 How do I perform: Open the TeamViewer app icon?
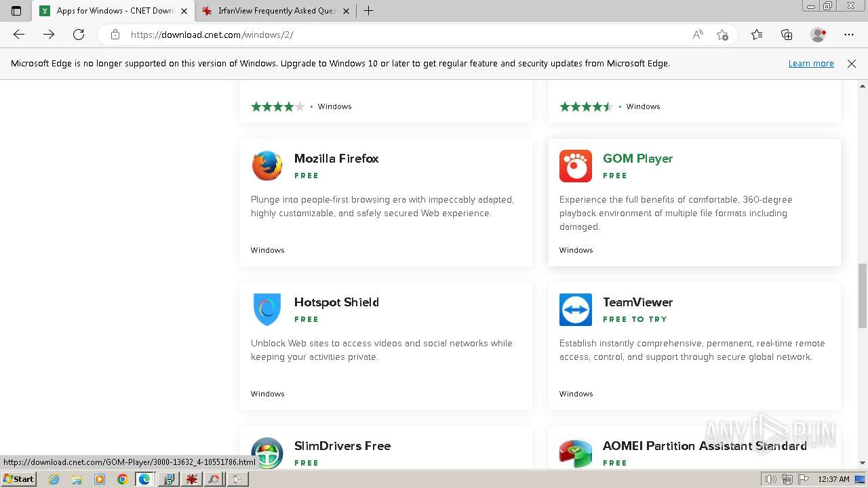pos(576,310)
